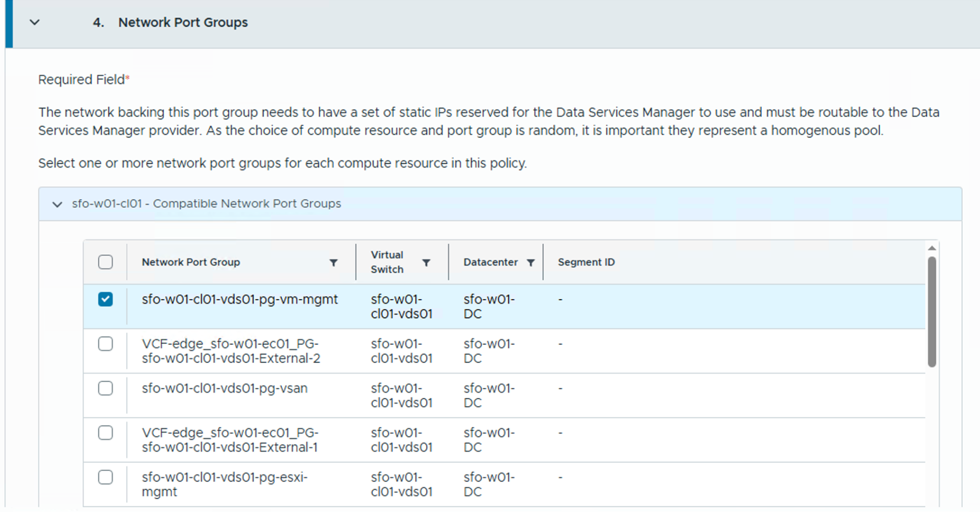Image resolution: width=980 pixels, height=512 pixels.
Task: Click the Segment ID column header
Action: tap(586, 262)
